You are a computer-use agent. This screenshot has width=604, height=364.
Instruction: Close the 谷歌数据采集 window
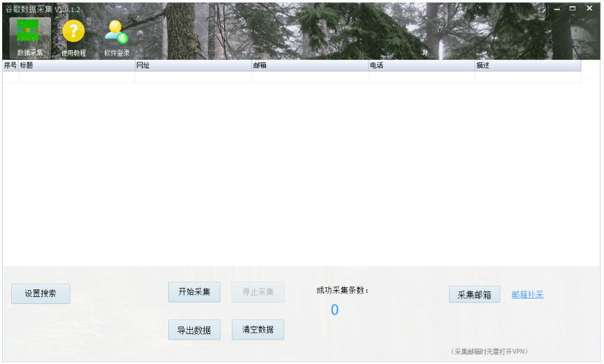point(589,8)
